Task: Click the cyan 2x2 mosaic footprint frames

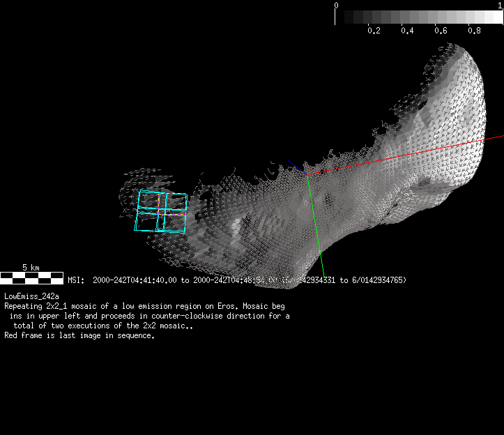Action: [161, 211]
